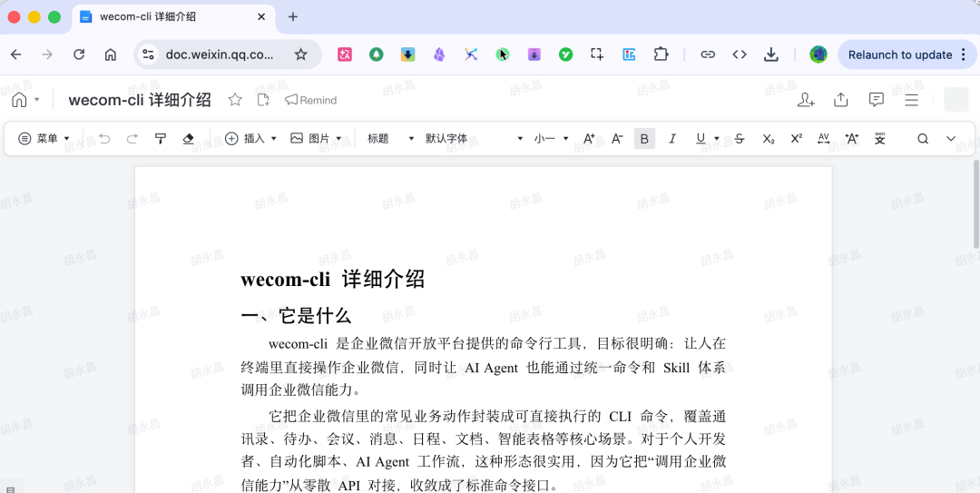
Task: Expand the toolbar with the chevron
Action: 951,139
